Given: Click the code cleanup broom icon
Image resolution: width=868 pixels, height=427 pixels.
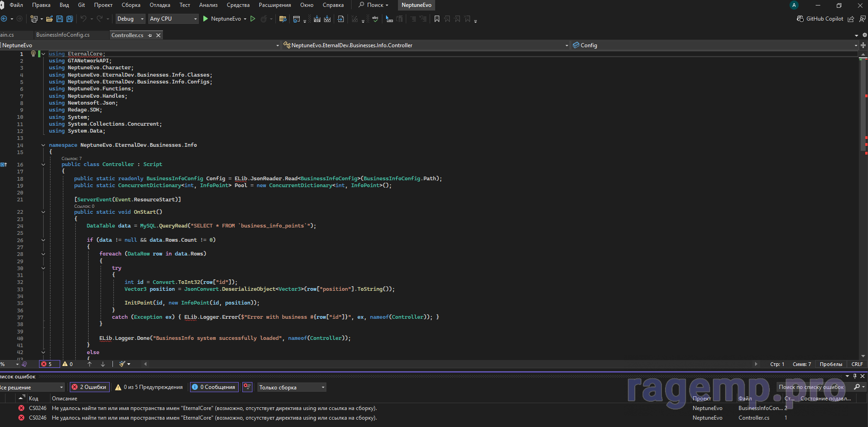Looking at the screenshot, I should 122,364.
